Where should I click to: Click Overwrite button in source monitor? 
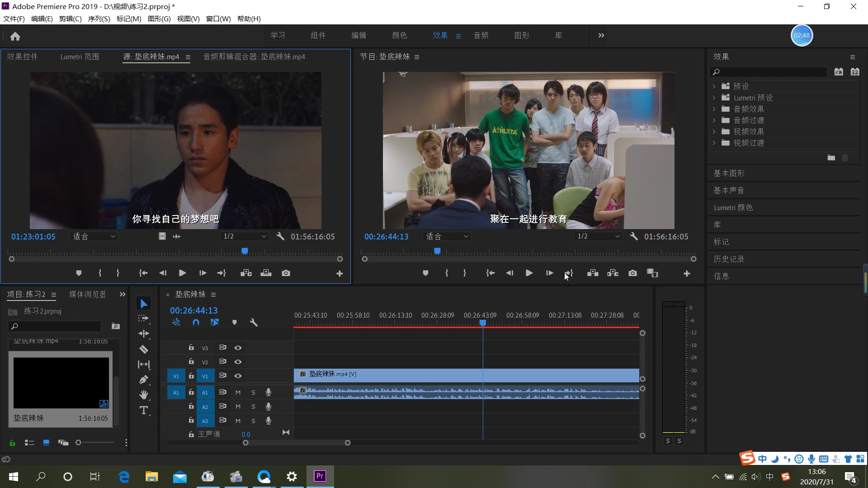coord(266,273)
